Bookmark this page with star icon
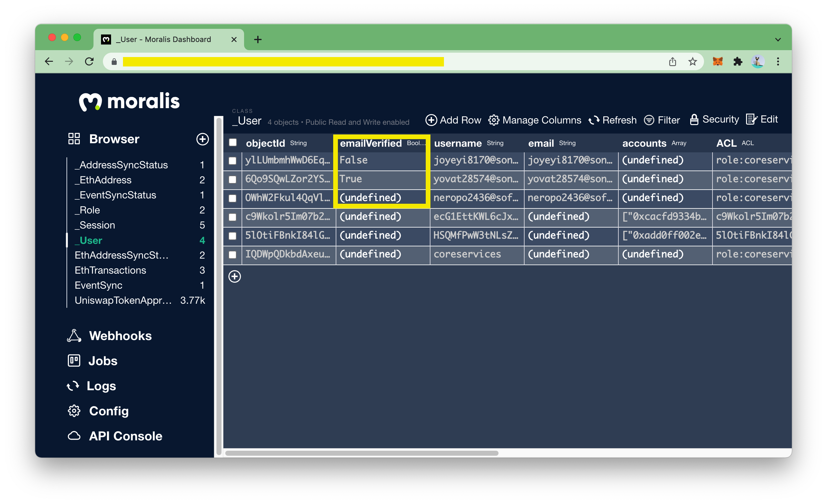 point(692,62)
